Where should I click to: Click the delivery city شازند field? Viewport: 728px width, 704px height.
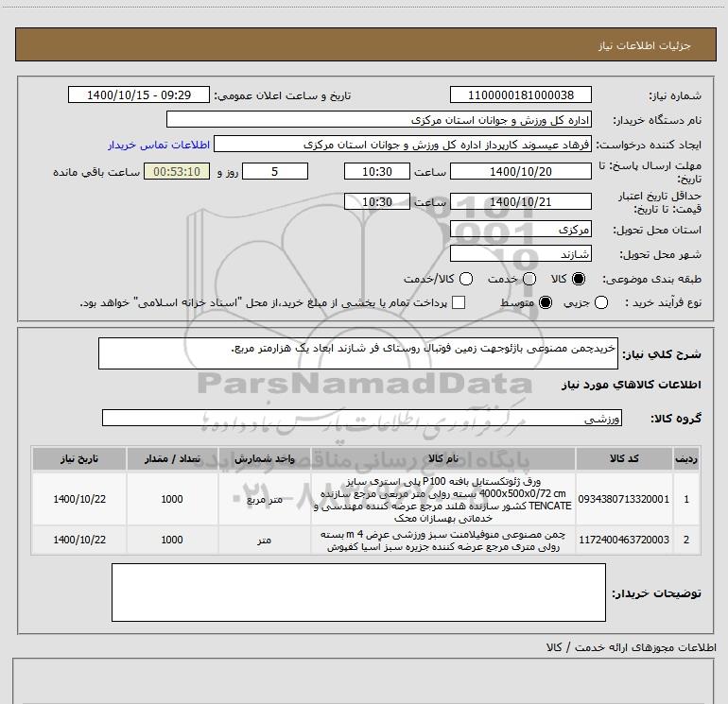point(520,253)
